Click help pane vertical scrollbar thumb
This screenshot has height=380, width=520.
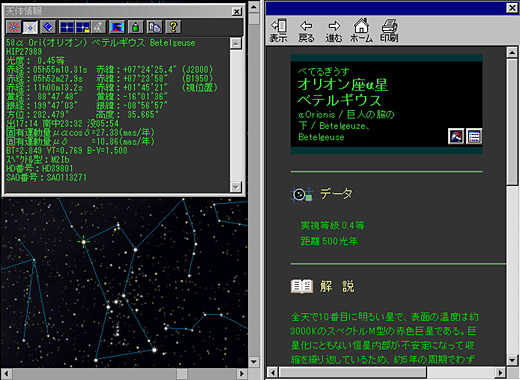[512, 122]
